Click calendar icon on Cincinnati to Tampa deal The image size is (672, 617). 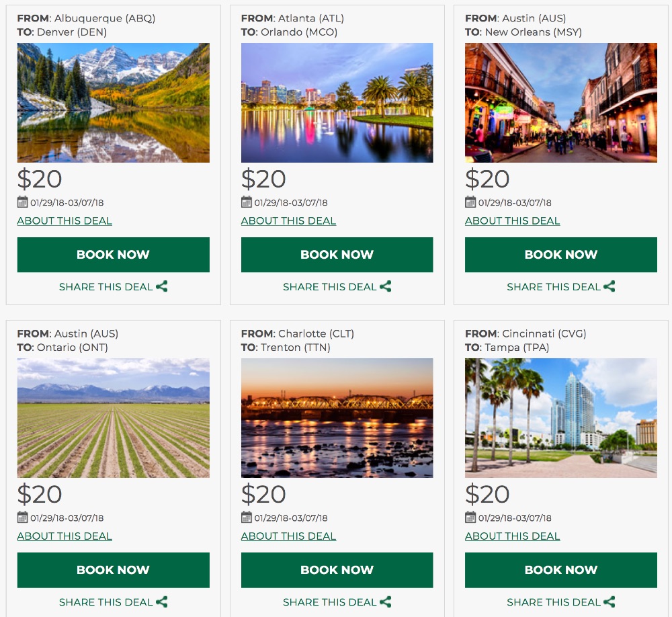470,518
